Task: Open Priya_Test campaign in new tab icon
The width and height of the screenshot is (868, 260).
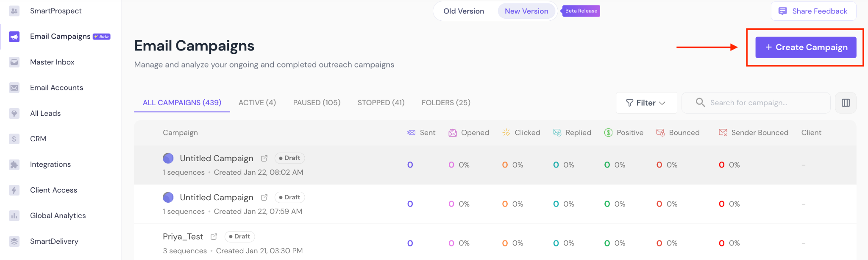Action: [214, 237]
